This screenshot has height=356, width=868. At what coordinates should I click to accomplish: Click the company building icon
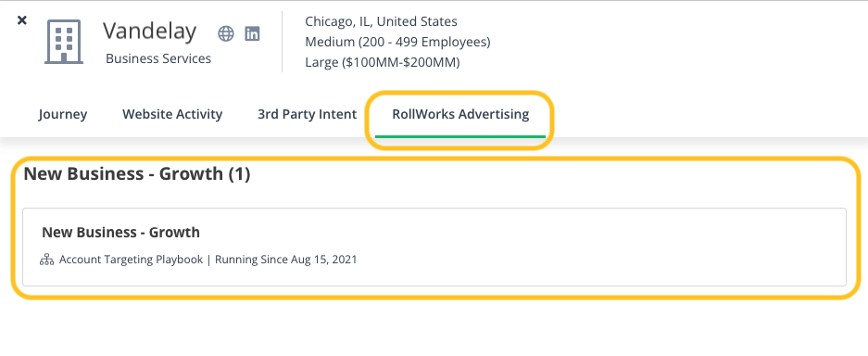pos(64,42)
